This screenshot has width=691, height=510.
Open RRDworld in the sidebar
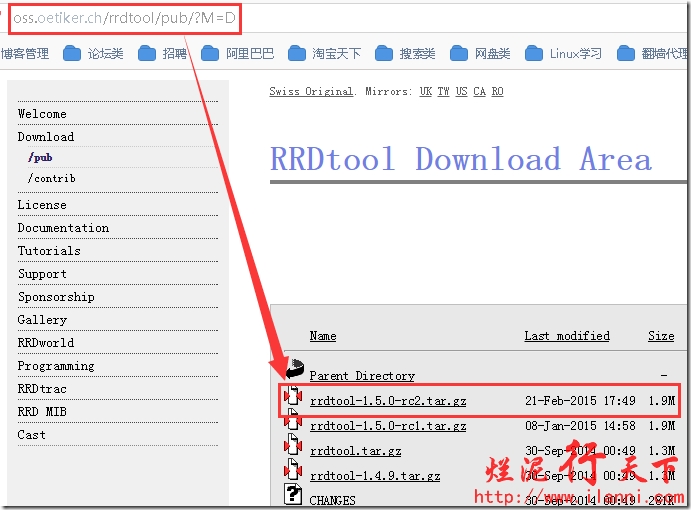click(x=46, y=342)
